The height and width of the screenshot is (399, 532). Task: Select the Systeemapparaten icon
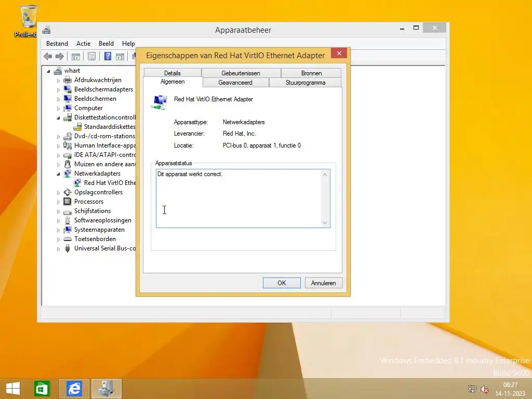point(68,230)
